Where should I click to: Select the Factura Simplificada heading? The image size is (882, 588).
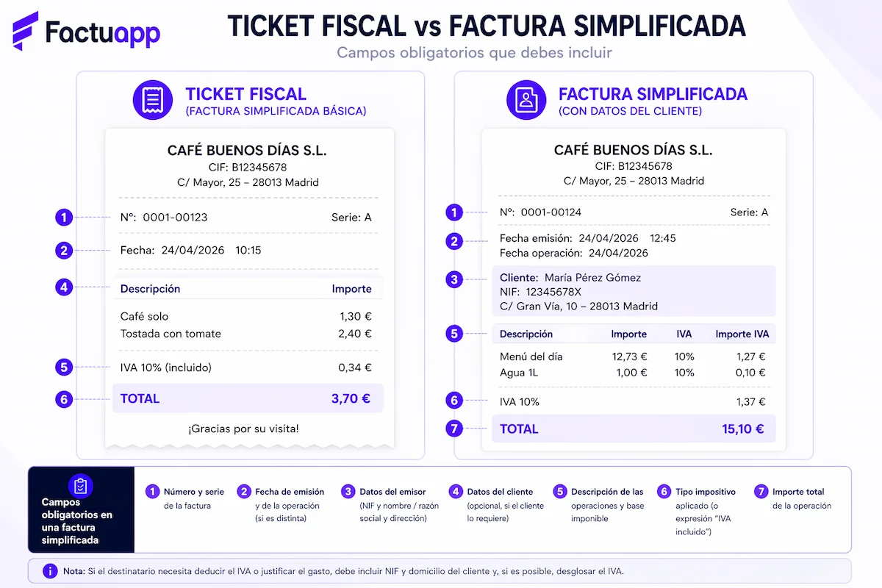pos(653,94)
